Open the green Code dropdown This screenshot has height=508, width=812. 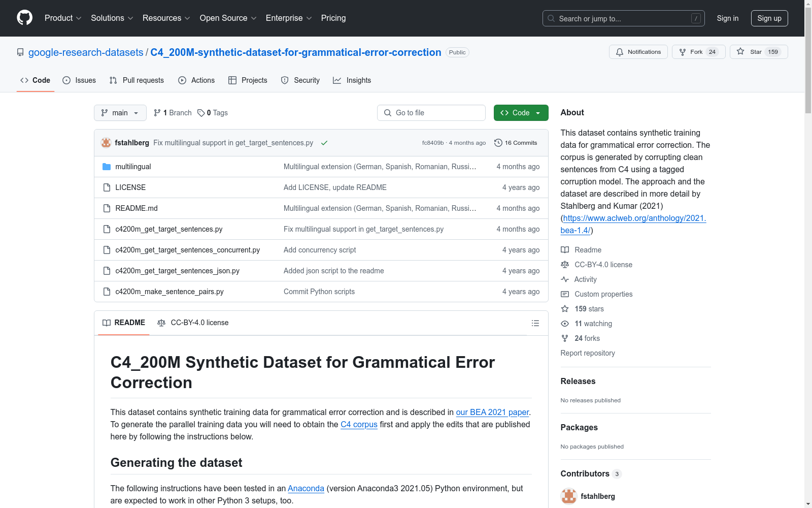(x=521, y=113)
